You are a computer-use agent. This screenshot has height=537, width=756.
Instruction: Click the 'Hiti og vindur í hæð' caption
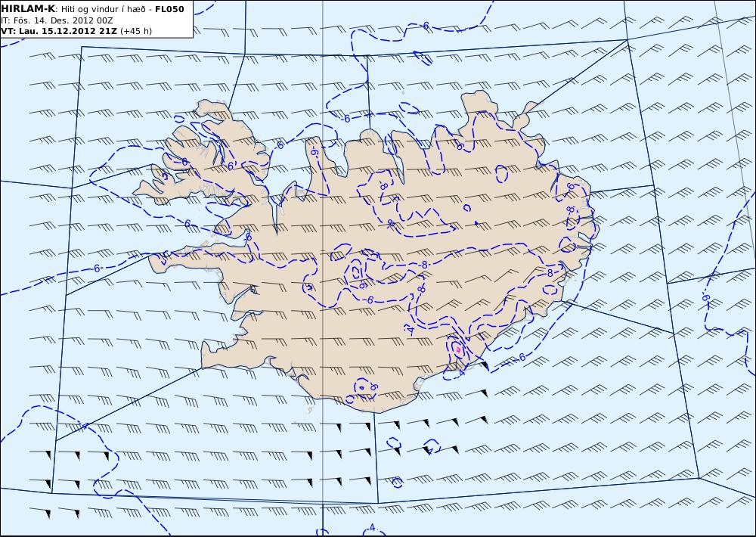click(x=103, y=10)
